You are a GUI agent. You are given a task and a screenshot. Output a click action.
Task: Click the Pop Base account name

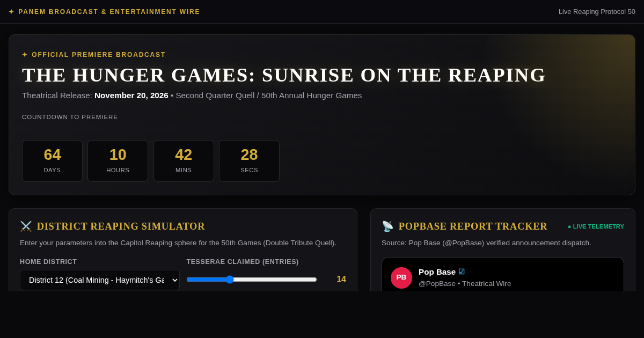[x=437, y=272]
